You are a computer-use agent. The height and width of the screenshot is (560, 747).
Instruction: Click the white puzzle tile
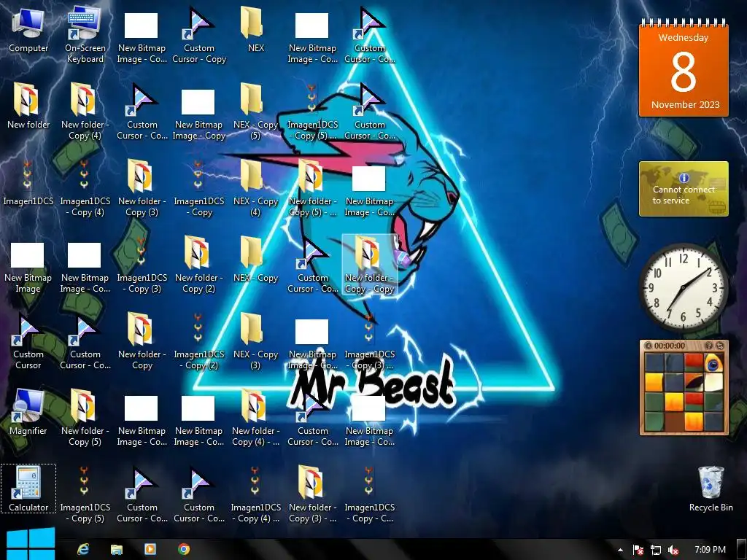[713, 382]
